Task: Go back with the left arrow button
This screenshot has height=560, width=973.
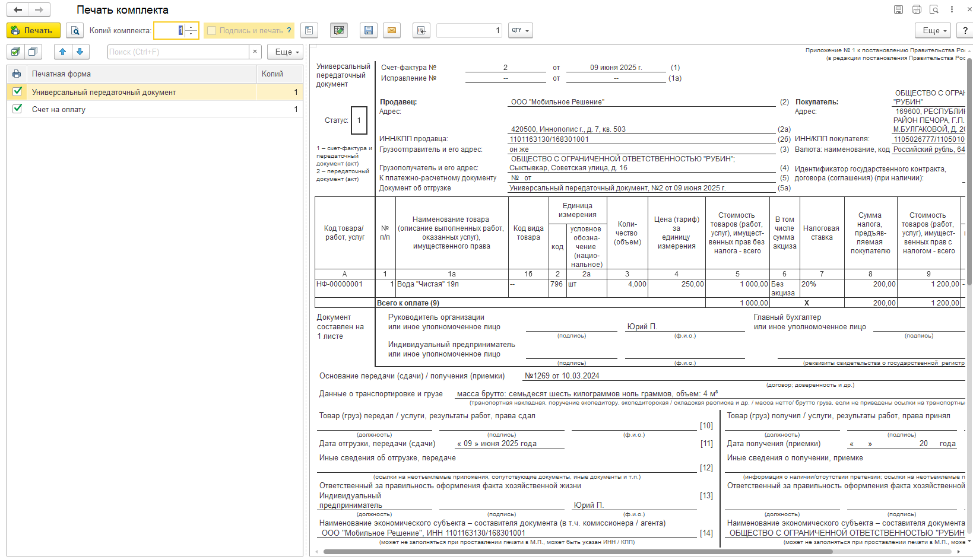Action: [x=18, y=9]
